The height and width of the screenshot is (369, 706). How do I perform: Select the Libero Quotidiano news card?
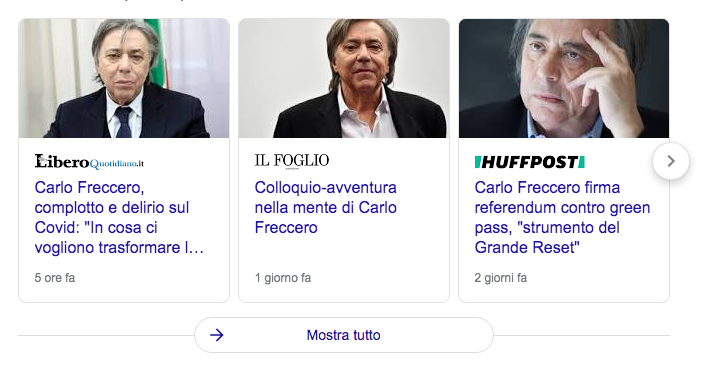124,160
